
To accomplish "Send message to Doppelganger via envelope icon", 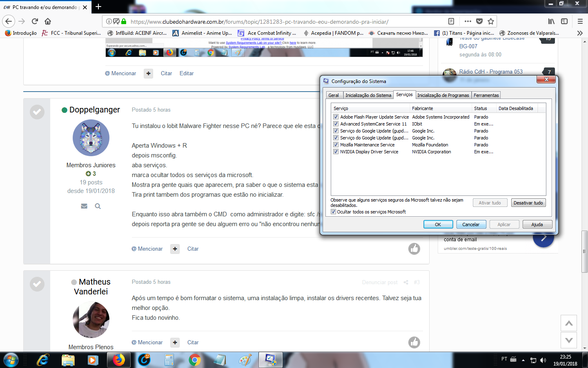I will (x=84, y=206).
